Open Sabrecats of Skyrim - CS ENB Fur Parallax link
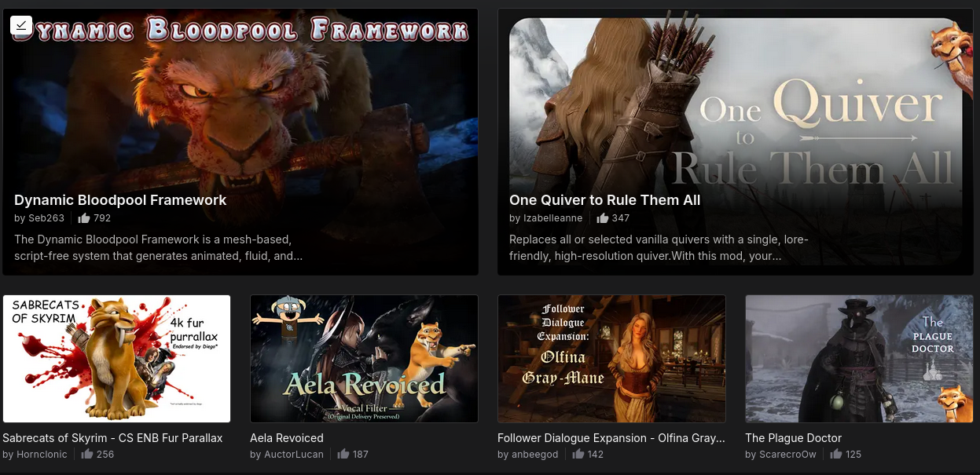The image size is (980, 475). pyautogui.click(x=112, y=438)
